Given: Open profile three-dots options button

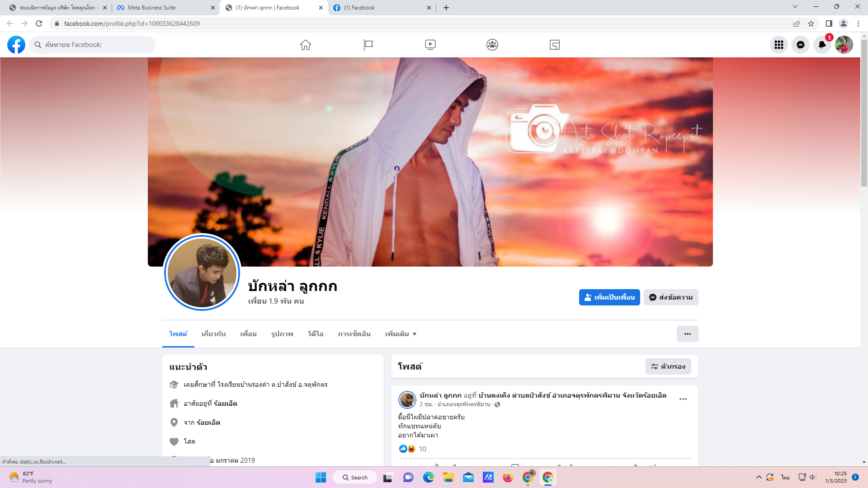Looking at the screenshot, I should pos(687,334).
